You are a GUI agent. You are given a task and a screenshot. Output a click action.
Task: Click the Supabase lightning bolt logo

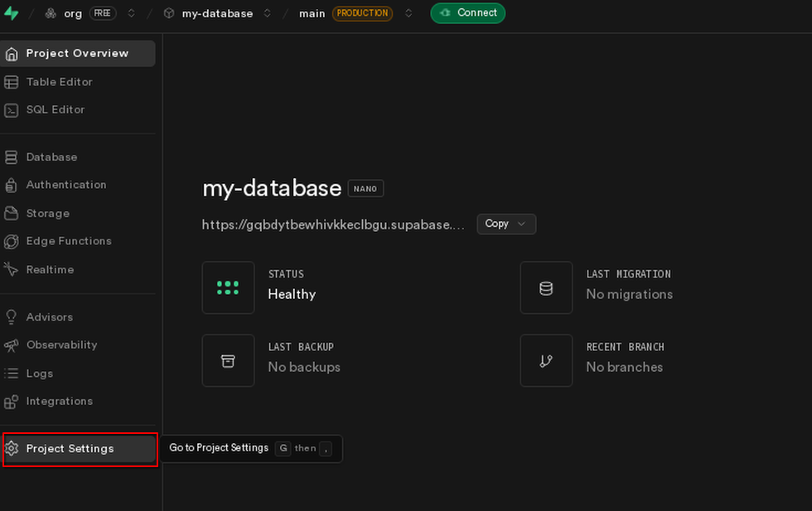pos(11,13)
